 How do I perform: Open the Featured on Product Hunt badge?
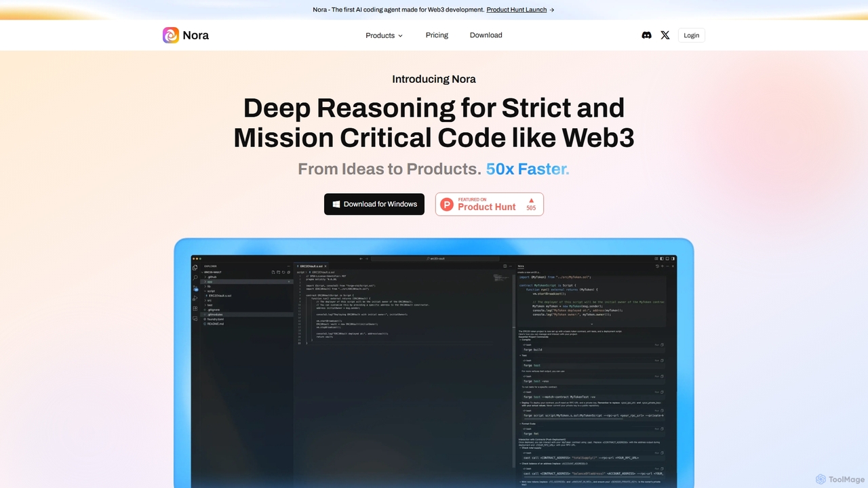[490, 204]
